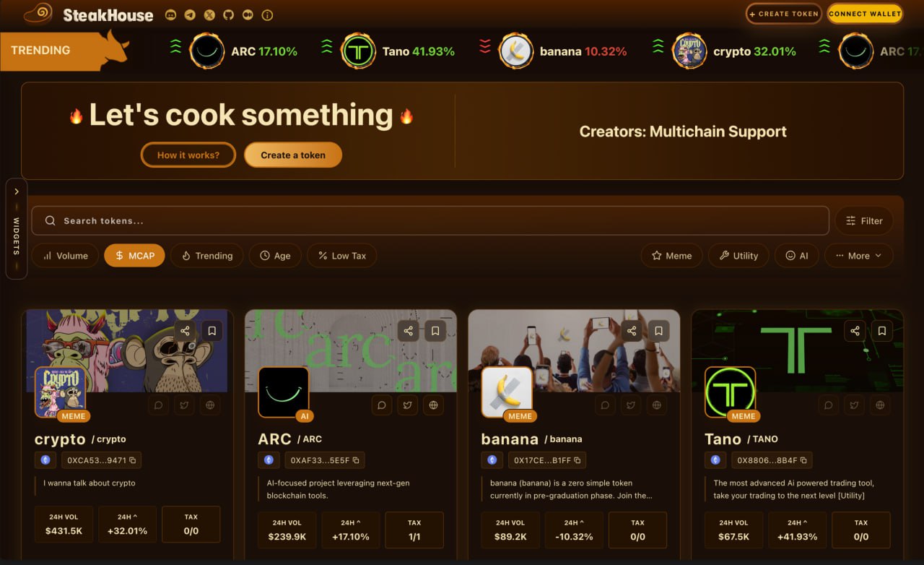The image size is (924, 565).
Task: Select the Trending sort tab
Action: [x=207, y=256]
